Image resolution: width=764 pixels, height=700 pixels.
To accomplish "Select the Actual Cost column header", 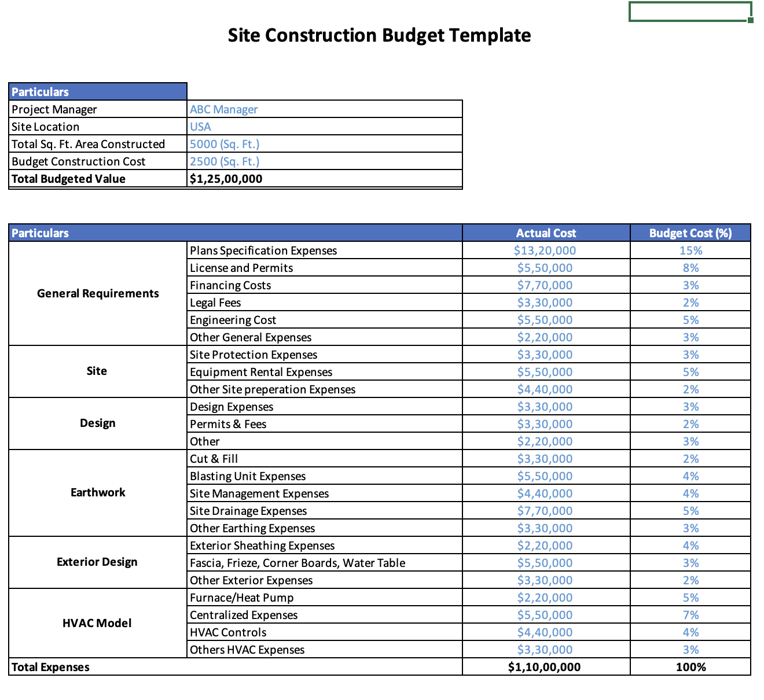I will [x=546, y=233].
